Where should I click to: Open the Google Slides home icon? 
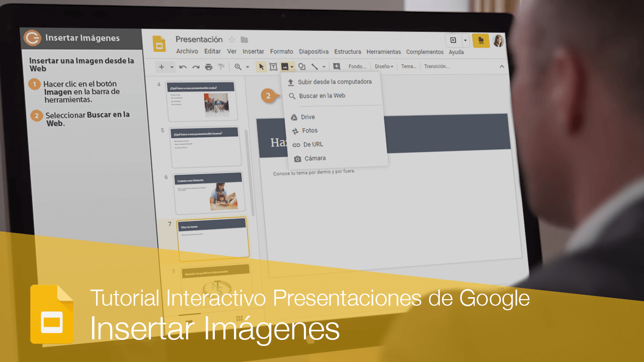pos(159,44)
